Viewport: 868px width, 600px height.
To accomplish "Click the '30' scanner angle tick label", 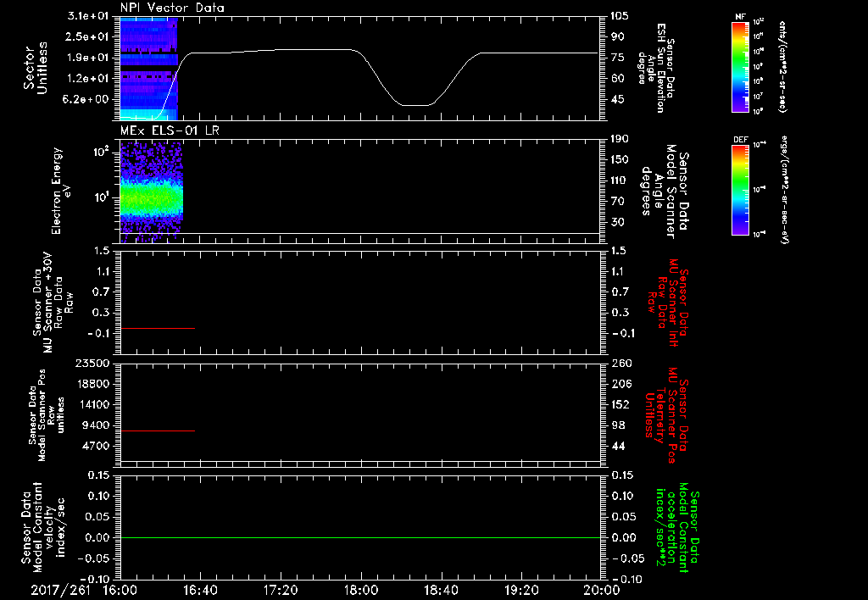I will click(x=617, y=222).
